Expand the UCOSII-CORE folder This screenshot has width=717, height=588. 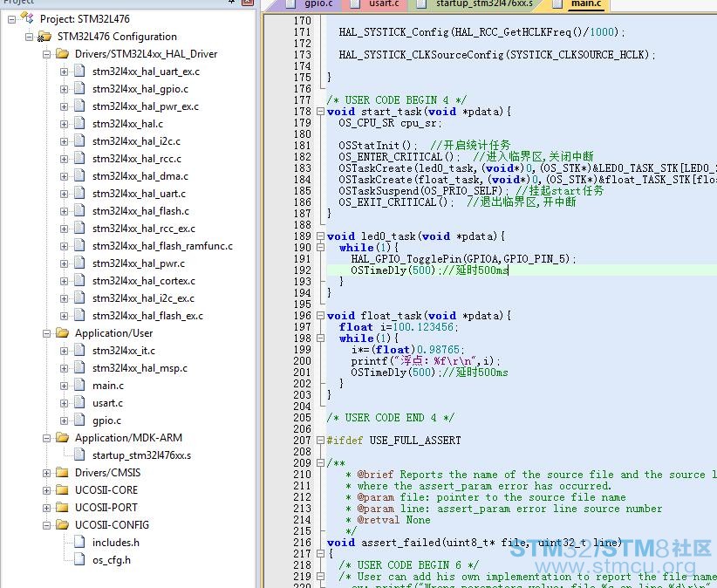click(46, 490)
